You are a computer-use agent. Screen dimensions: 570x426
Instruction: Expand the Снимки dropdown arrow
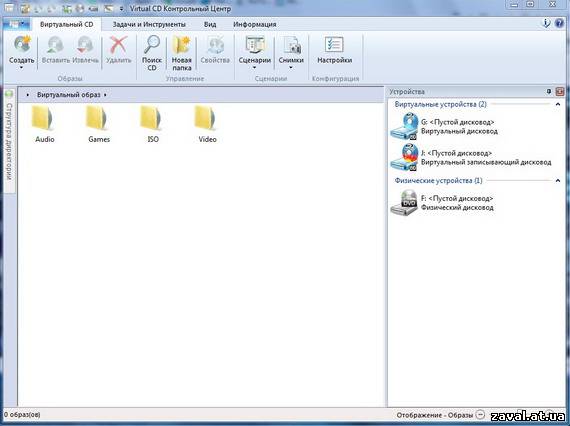291,68
